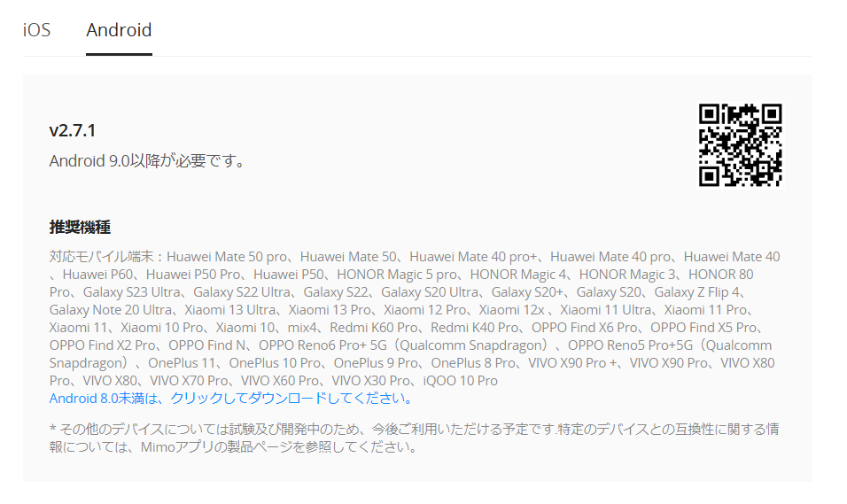Screen dimensions: 847x504
Task: Click the Galaxy Z Flip 4 name
Action: click(697, 292)
